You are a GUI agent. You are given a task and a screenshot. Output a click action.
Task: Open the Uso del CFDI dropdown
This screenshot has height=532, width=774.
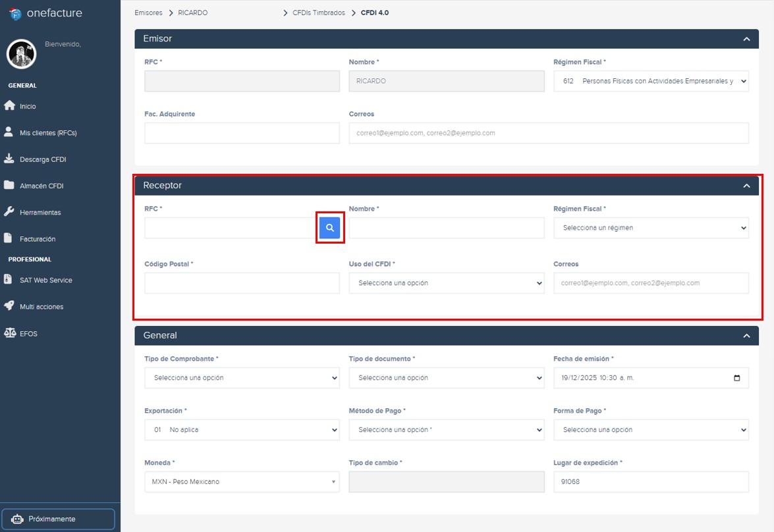tap(446, 283)
